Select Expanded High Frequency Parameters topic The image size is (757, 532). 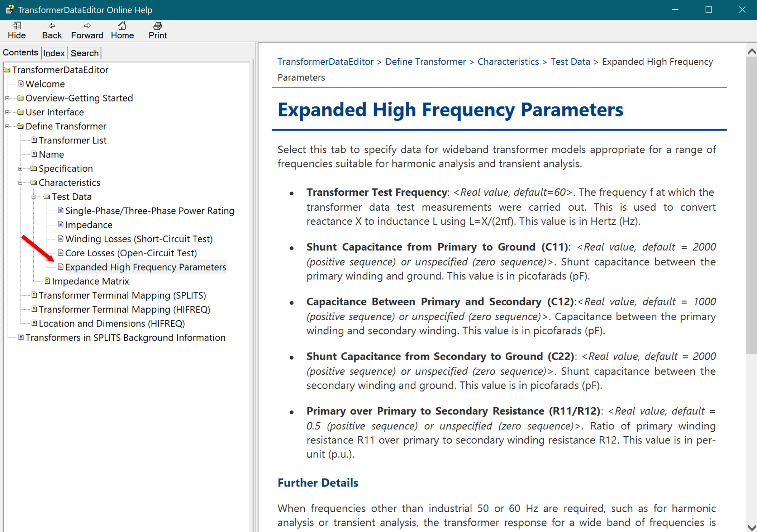pyautogui.click(x=146, y=267)
